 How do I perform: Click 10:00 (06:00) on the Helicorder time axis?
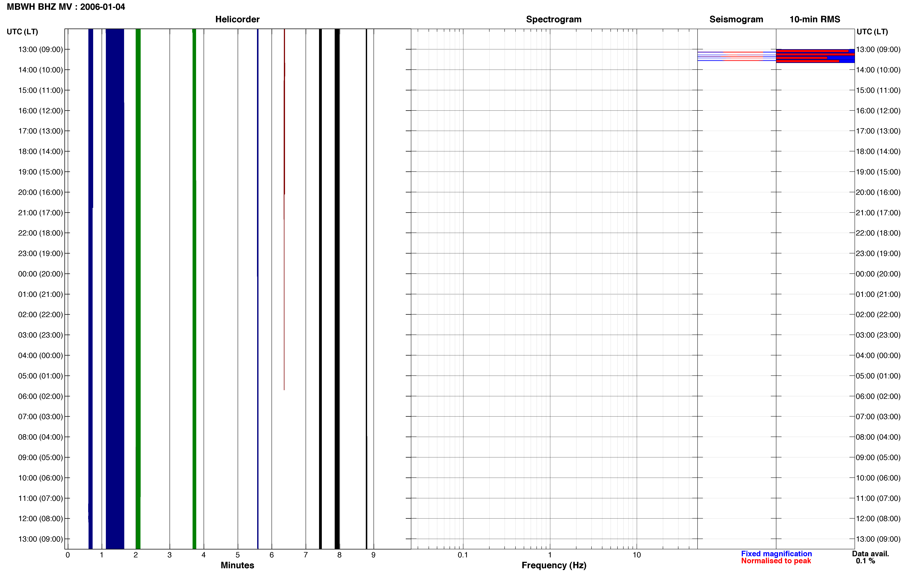point(41,478)
